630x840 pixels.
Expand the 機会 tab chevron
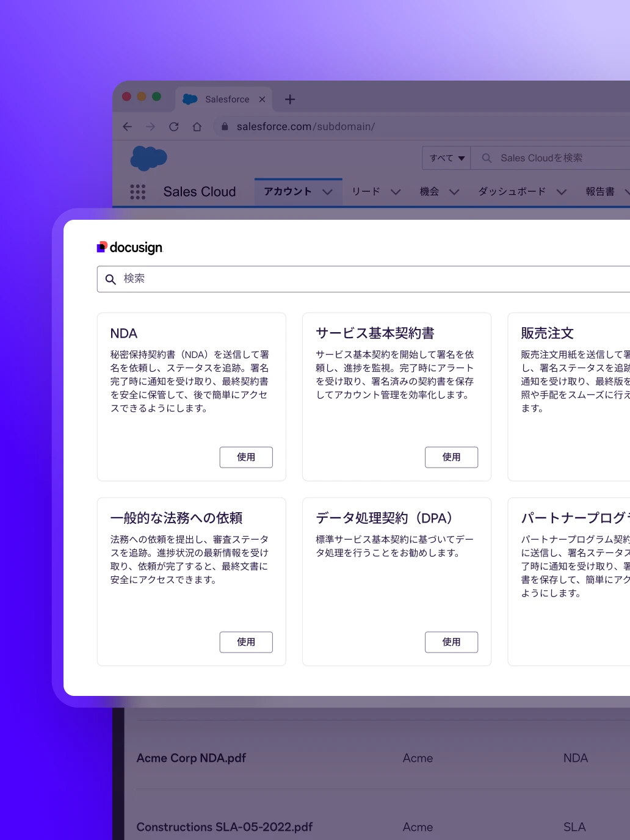click(x=454, y=192)
